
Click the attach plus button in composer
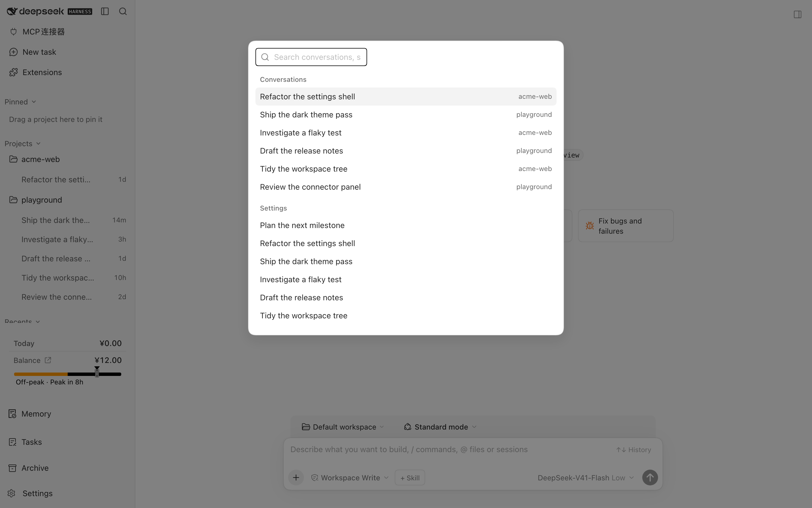[x=296, y=478]
